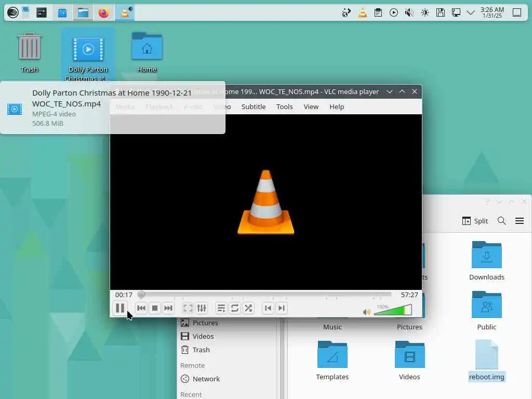This screenshot has width=532, height=399.
Task: Open the View menu
Action: point(311,107)
